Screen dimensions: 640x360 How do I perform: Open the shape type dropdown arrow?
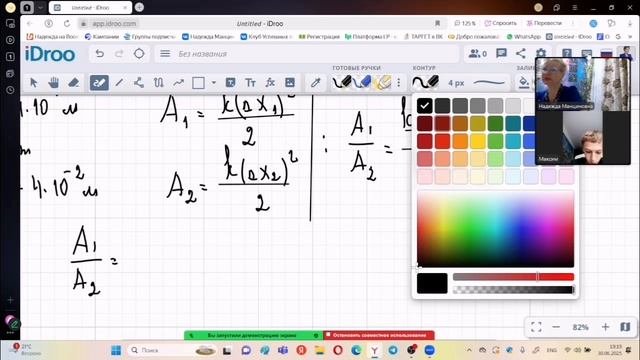(213, 83)
